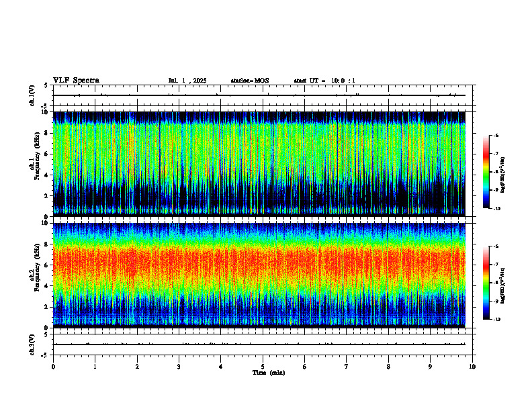Click the ch.3 voltage waveform trace
Image resolution: width=532 pixels, height=411 pixels.
pos(259,345)
